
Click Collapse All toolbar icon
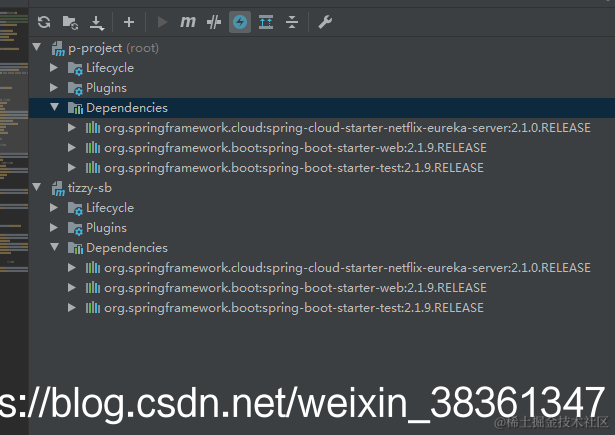coord(292,22)
